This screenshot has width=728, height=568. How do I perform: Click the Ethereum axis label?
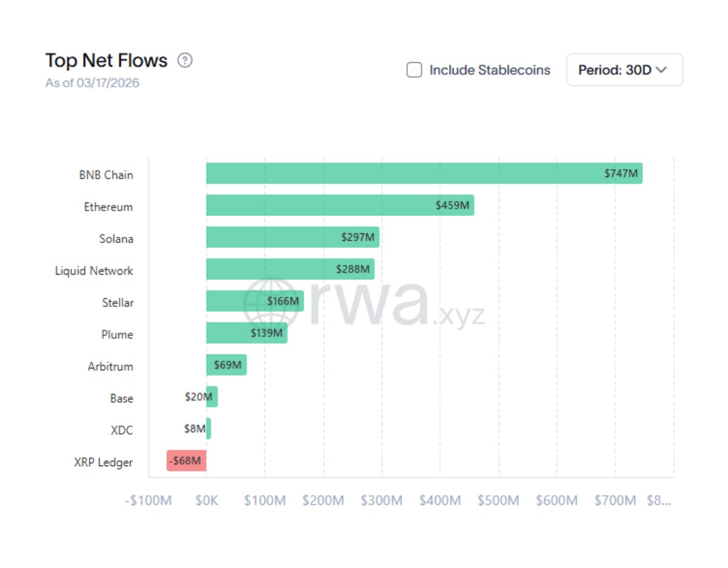click(x=109, y=207)
